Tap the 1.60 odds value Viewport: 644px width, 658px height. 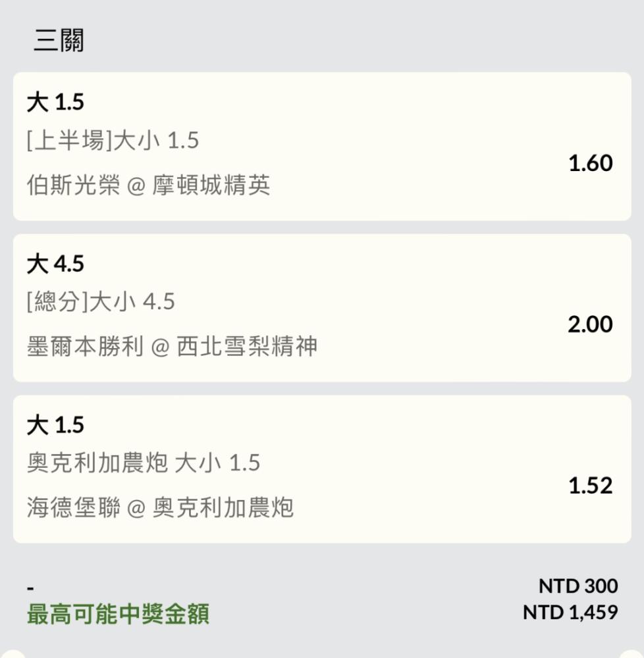[x=590, y=163]
